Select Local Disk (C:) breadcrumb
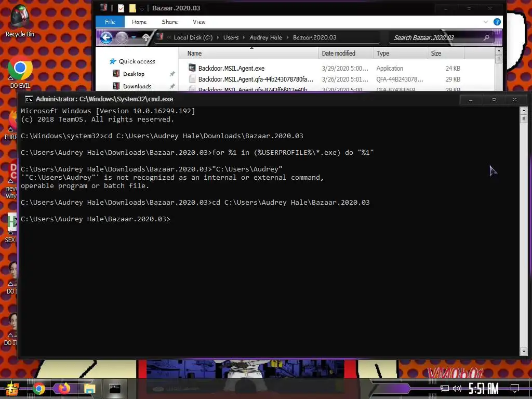Screen dimensions: 532x399 coord(193,37)
